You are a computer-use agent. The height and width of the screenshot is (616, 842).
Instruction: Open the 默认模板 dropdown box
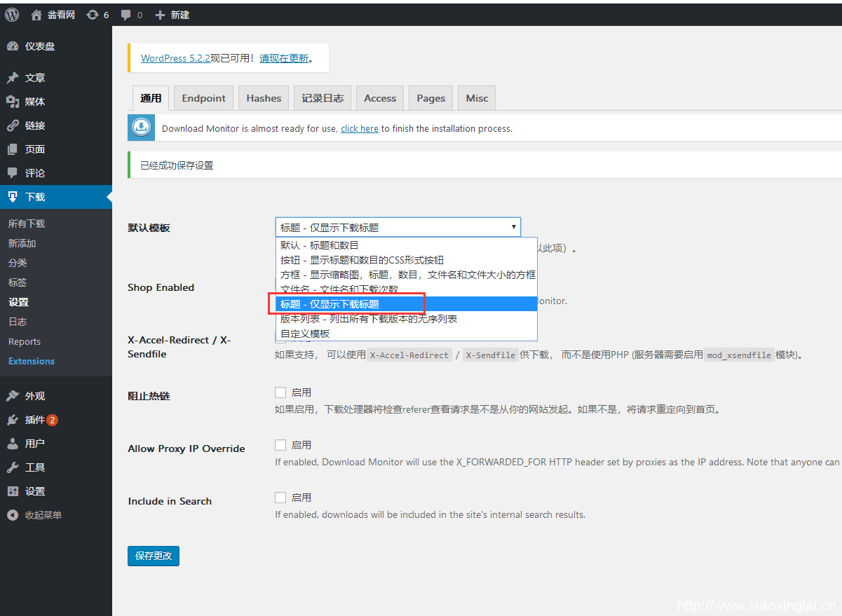pos(398,227)
